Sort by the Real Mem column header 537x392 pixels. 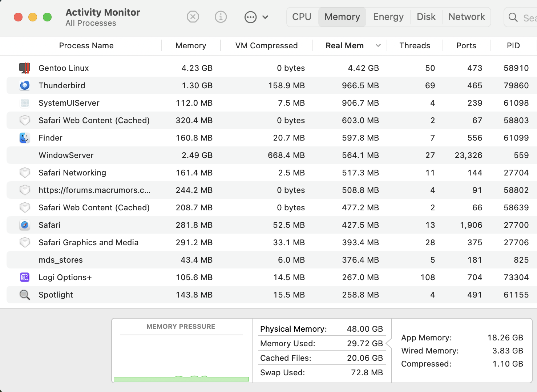pyautogui.click(x=344, y=45)
